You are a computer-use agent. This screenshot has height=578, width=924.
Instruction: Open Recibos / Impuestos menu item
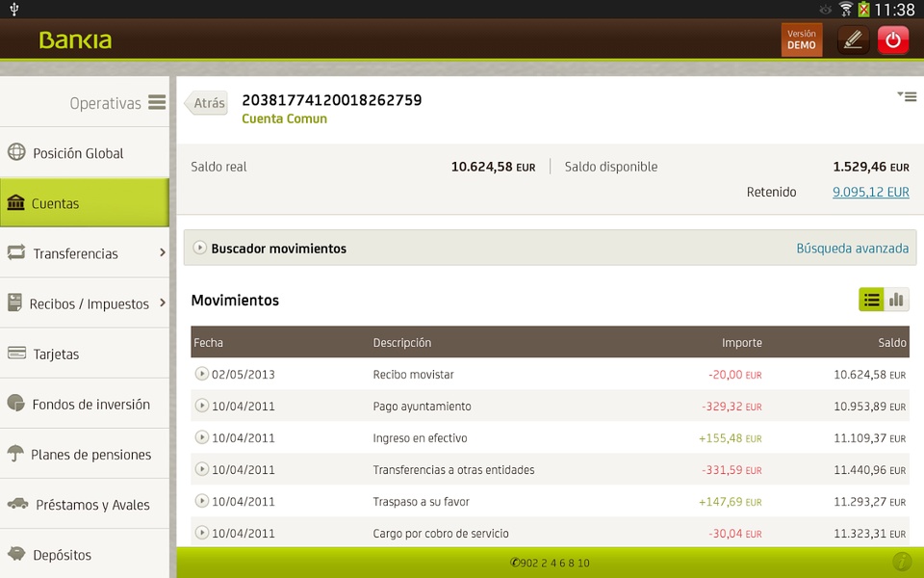[85, 303]
